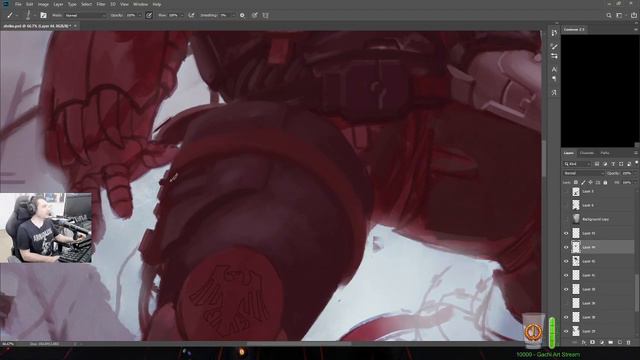
Task: Open the layer Fill arrow
Action: [635, 182]
